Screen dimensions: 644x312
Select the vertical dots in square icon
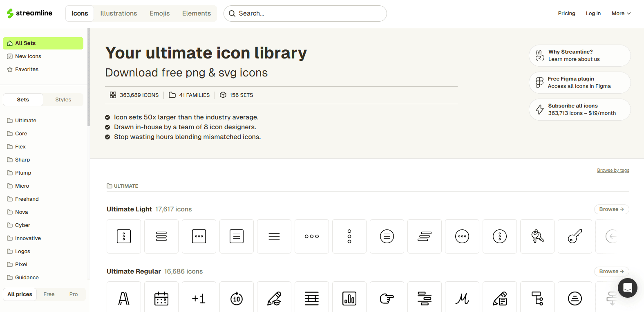(124, 236)
